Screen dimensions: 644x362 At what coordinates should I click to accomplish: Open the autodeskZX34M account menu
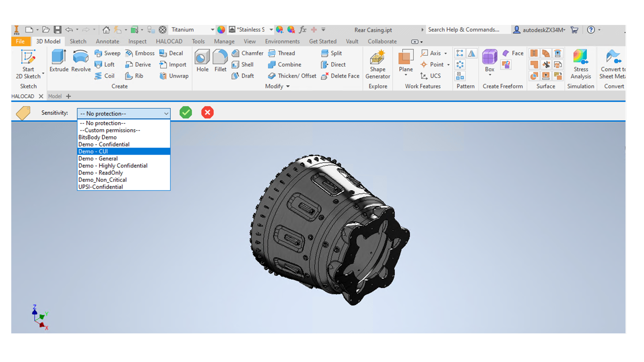(539, 30)
